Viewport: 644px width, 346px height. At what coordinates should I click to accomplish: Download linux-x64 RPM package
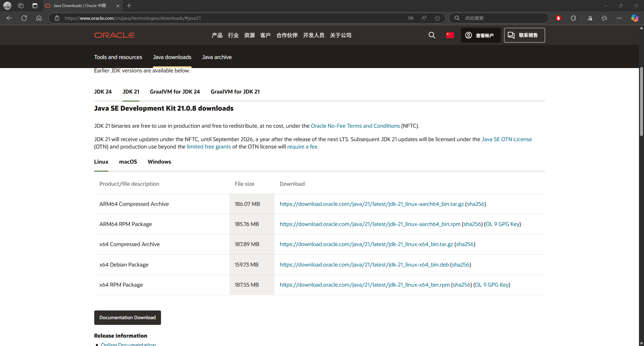[x=365, y=285]
